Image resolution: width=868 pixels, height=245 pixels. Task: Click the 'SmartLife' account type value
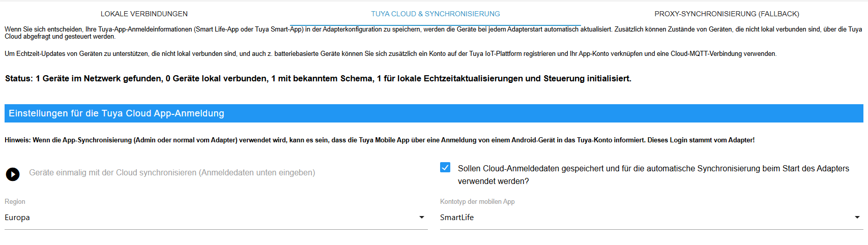point(456,218)
